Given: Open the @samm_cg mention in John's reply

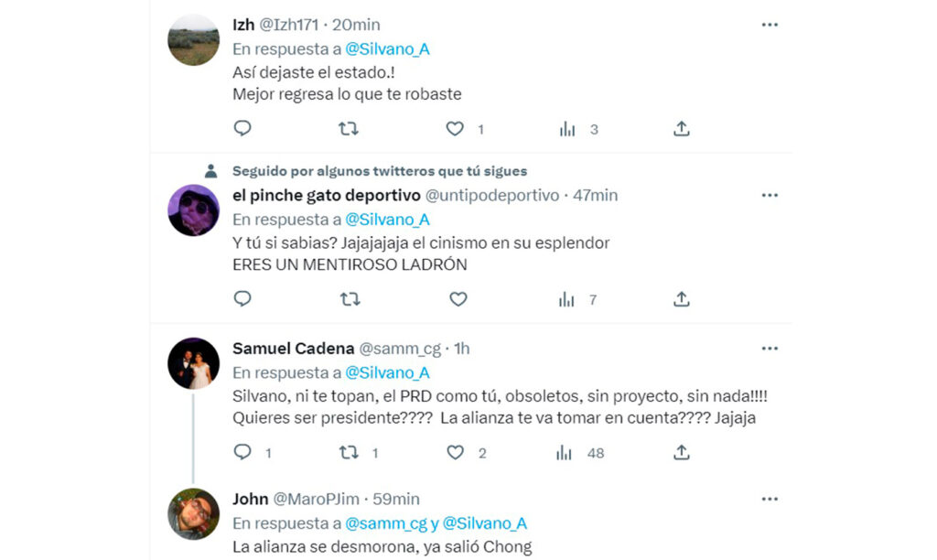Looking at the screenshot, I should (386, 523).
